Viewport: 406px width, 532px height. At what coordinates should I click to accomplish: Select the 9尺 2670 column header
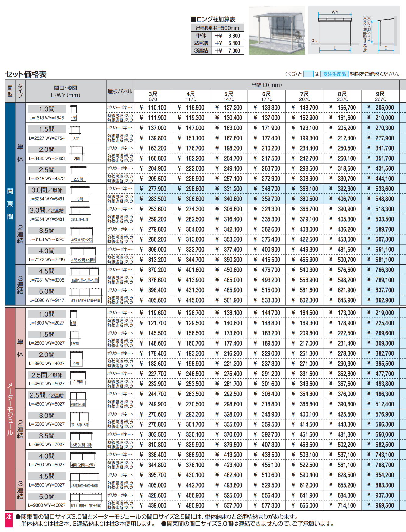click(380, 96)
